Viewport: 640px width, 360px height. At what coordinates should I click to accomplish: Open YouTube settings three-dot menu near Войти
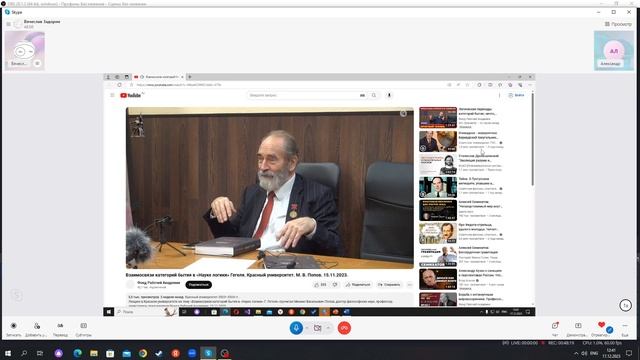(x=499, y=95)
